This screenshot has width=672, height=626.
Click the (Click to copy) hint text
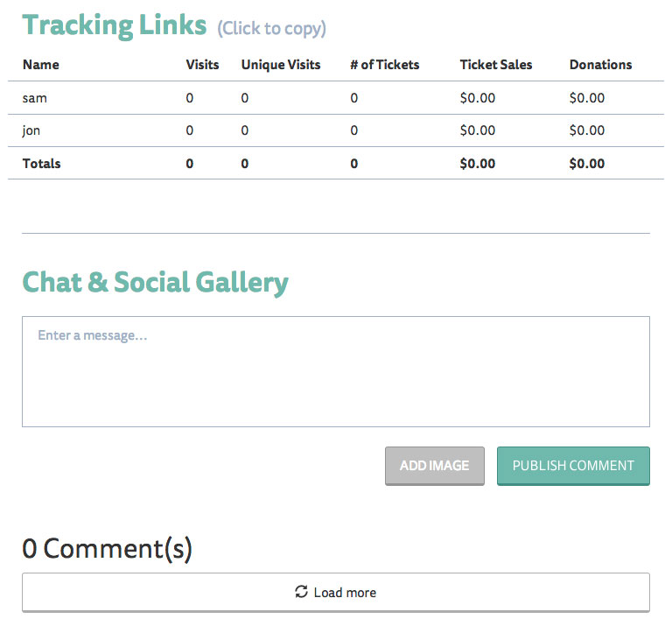271,29
